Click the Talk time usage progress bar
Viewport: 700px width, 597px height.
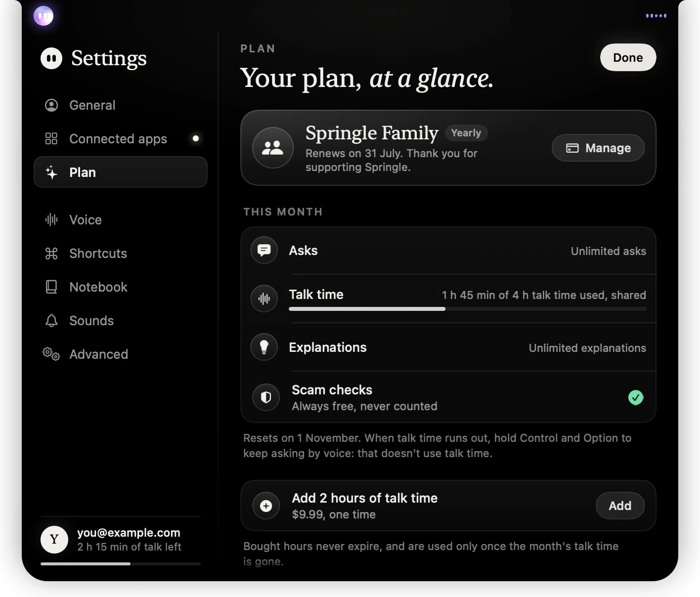point(468,309)
